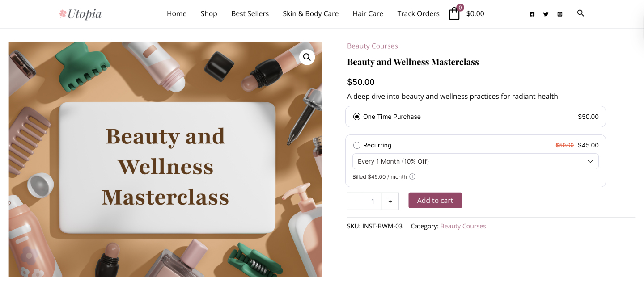
Task: Open the Twitter social icon
Action: (x=546, y=14)
